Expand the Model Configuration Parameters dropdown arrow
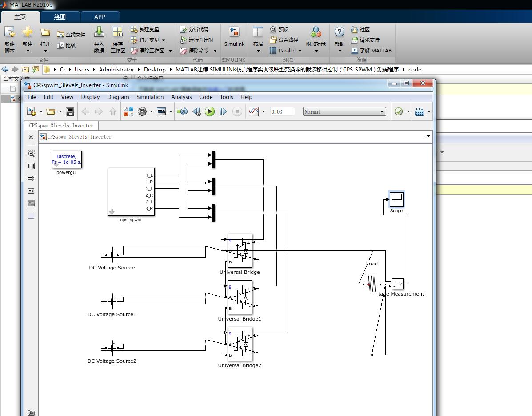Image resolution: width=532 pixels, height=416 pixels. tap(152, 111)
